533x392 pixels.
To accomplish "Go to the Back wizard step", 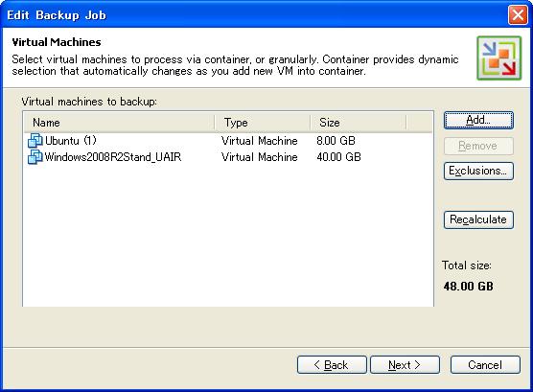I will click(332, 365).
